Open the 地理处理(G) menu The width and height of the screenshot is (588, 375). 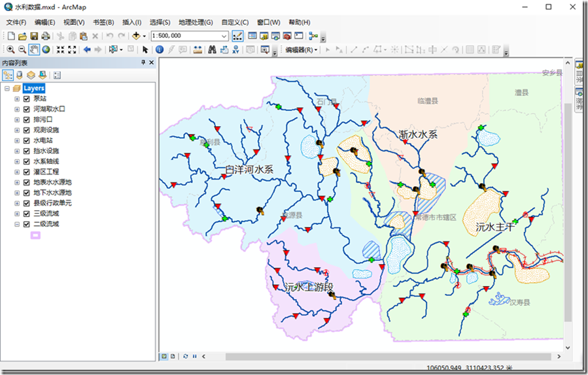tap(196, 22)
